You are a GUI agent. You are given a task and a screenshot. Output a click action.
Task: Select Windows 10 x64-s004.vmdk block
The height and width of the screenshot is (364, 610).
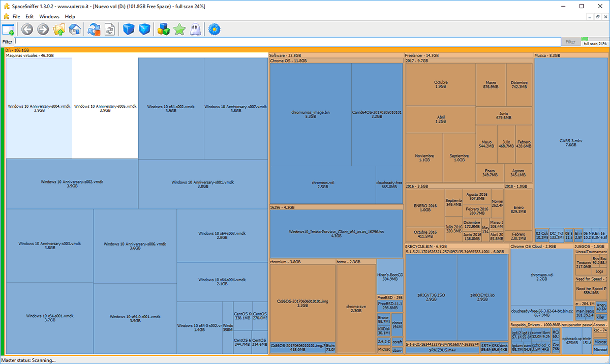[222, 282]
